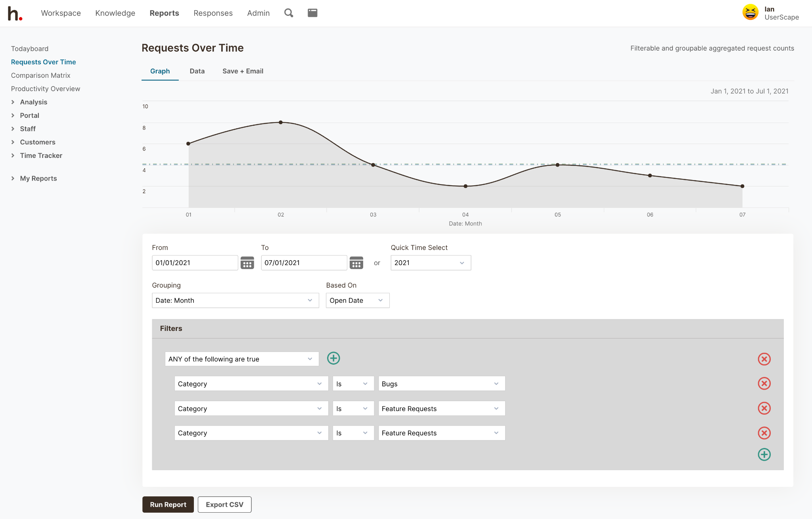Click the HelpSpot 'h.' logo
The image size is (812, 519).
coord(15,13)
